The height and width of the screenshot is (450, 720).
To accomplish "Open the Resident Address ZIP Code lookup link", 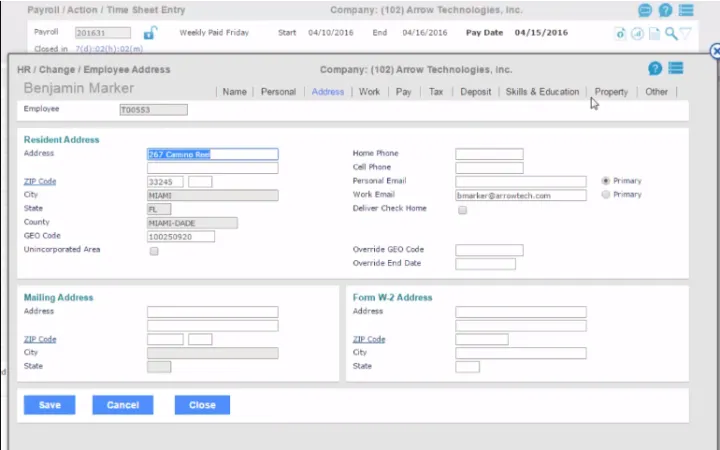I will point(40,181).
